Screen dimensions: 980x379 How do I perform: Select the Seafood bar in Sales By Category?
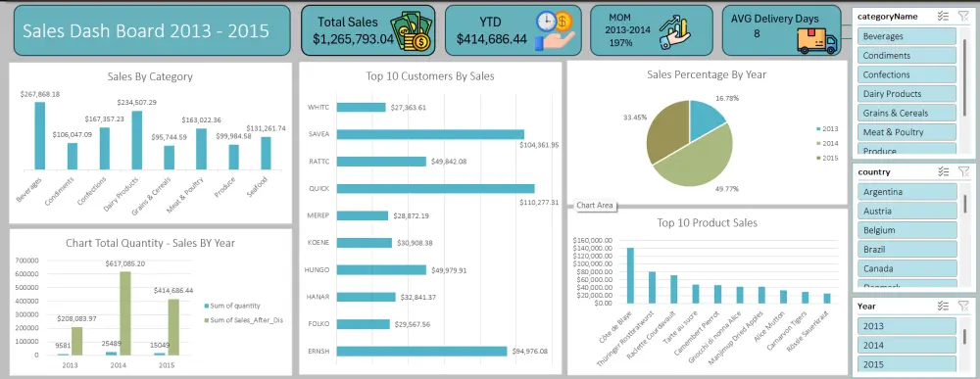coord(266,153)
